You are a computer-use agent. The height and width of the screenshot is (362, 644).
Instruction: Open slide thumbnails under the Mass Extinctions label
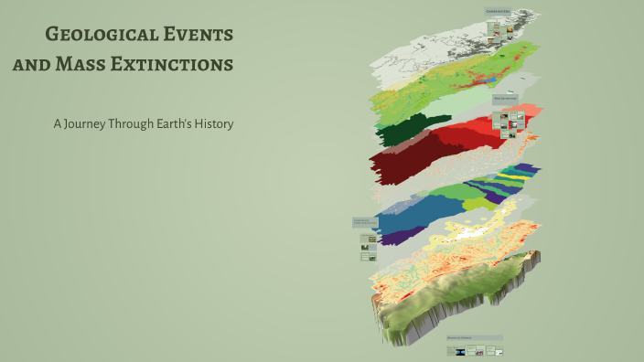pyautogui.click(x=509, y=124)
